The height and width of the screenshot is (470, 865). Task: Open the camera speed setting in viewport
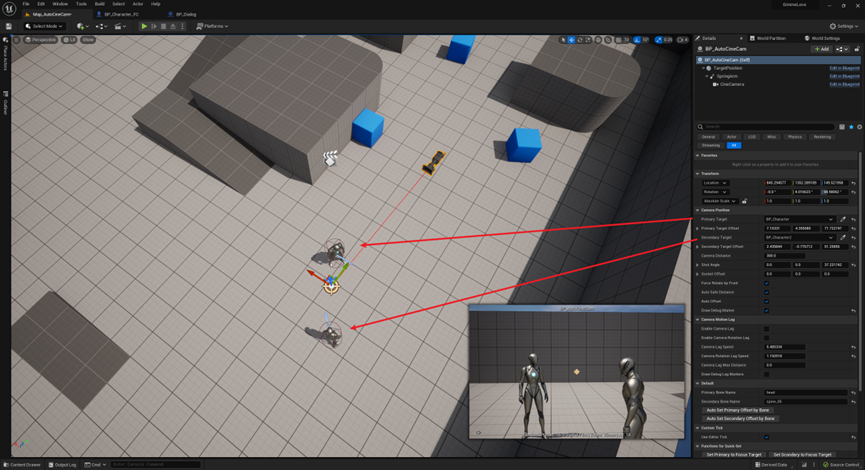[683, 40]
